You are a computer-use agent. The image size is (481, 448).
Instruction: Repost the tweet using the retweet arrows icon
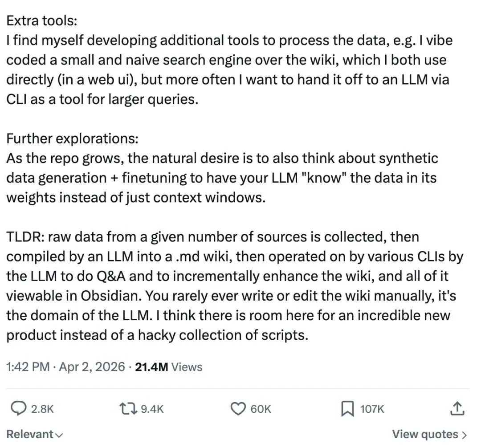tap(128, 409)
